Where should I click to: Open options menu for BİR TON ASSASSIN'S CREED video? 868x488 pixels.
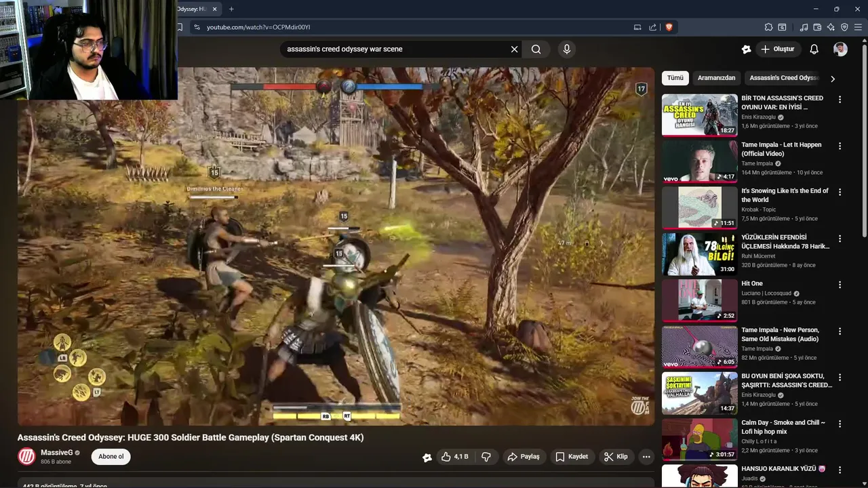(x=840, y=100)
